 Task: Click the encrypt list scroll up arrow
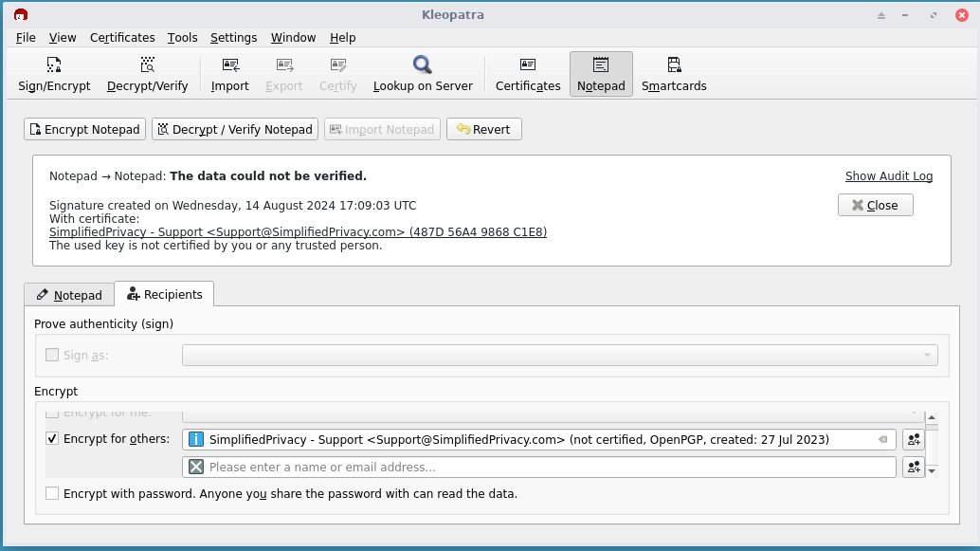(x=932, y=417)
